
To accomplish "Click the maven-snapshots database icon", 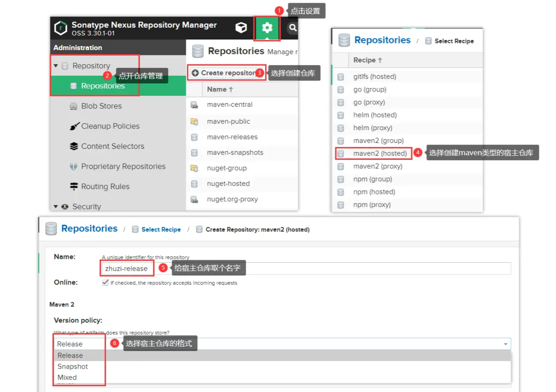I will (194, 153).
